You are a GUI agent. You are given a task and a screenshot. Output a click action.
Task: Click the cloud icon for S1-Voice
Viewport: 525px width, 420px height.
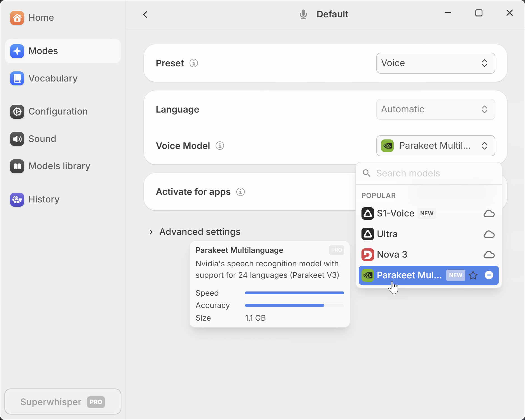pos(489,214)
